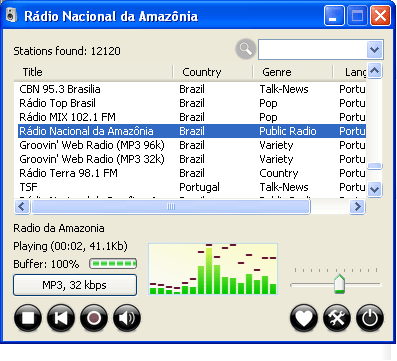Click the up arrow of vertical scrollbar
Viewport: 397px width, 361px height.
pos(375,71)
